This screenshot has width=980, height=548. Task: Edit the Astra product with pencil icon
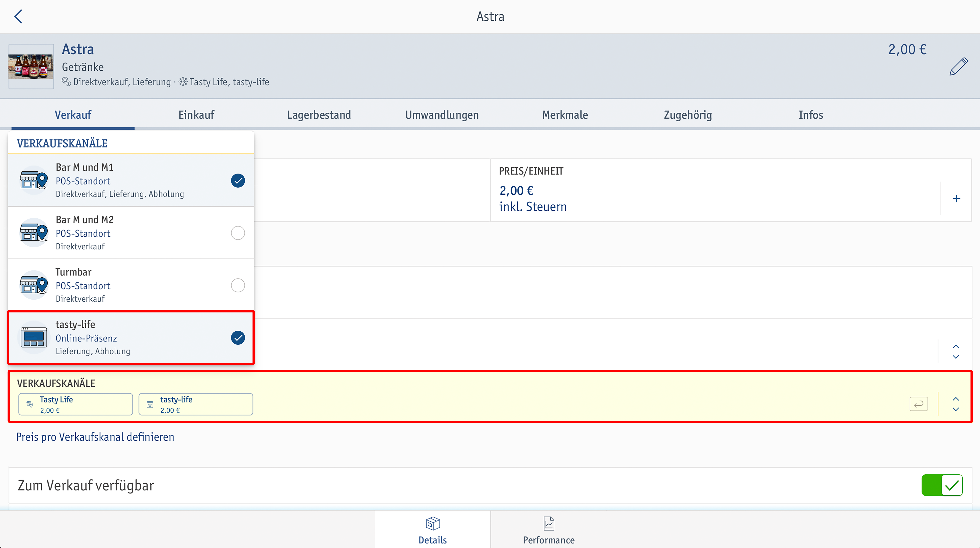(x=958, y=67)
